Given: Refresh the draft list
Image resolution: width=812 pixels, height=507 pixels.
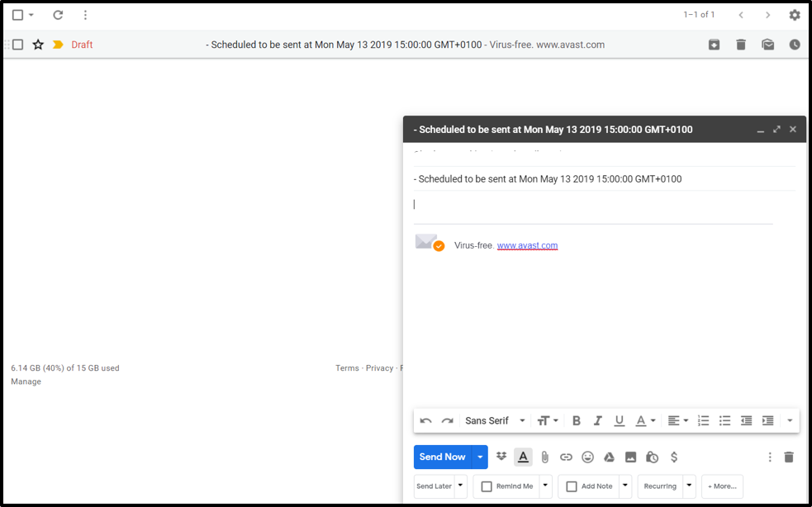Looking at the screenshot, I should point(58,15).
